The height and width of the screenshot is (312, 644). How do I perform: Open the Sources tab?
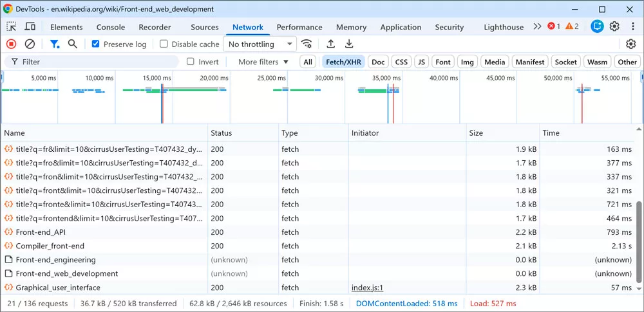[205, 27]
